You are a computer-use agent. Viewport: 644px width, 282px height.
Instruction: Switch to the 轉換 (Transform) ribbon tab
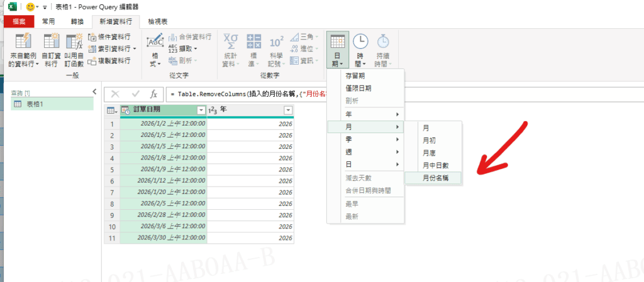77,21
